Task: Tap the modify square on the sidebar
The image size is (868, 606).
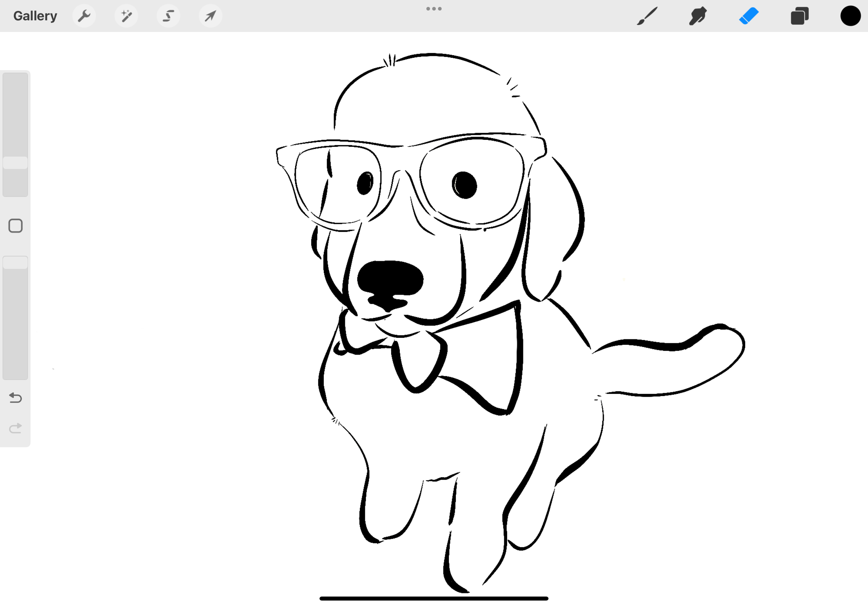Action: pos(15,226)
